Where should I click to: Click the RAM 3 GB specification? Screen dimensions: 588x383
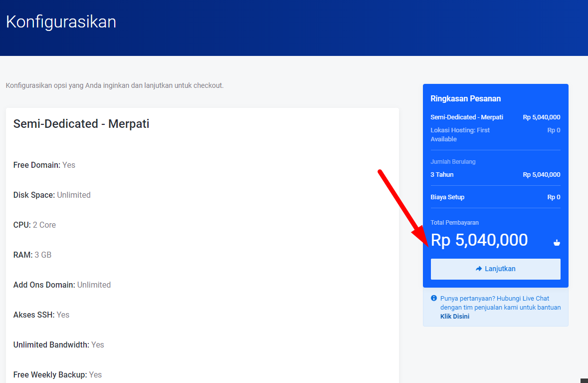click(32, 255)
